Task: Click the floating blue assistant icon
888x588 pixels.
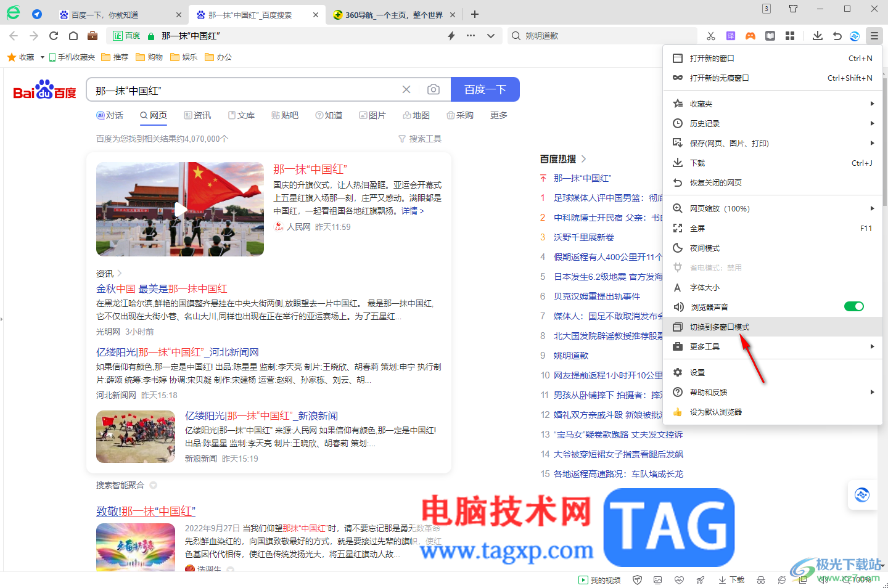Action: point(862,494)
